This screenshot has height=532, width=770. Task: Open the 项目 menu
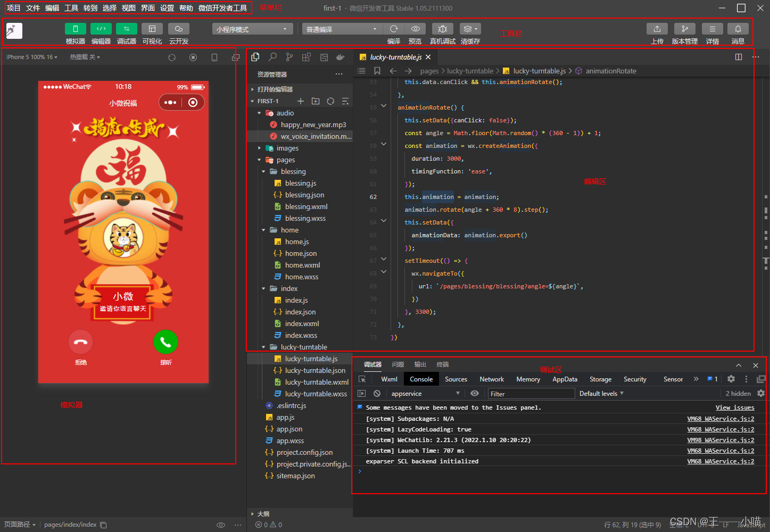pyautogui.click(x=14, y=8)
